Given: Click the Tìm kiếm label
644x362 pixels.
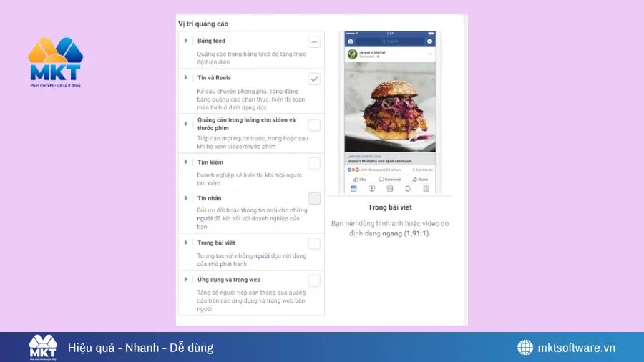Looking at the screenshot, I should [x=210, y=162].
